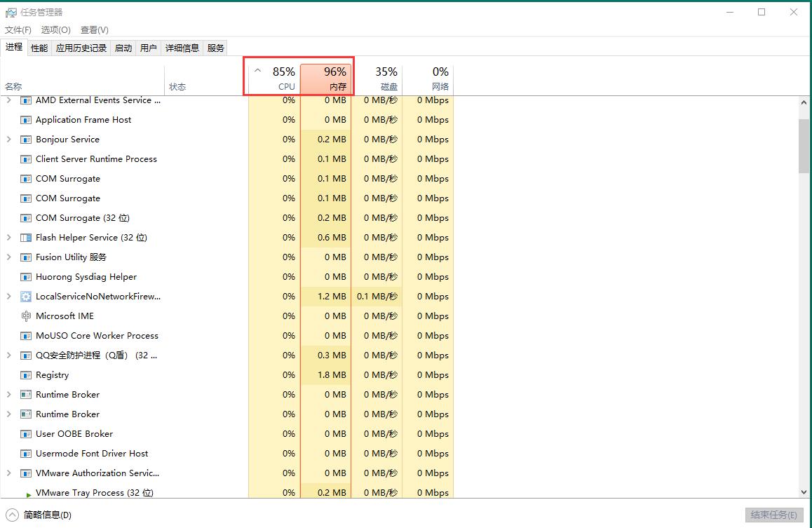The image size is (812, 528).
Task: Sort processes by 内存 column header
Action: click(x=326, y=79)
